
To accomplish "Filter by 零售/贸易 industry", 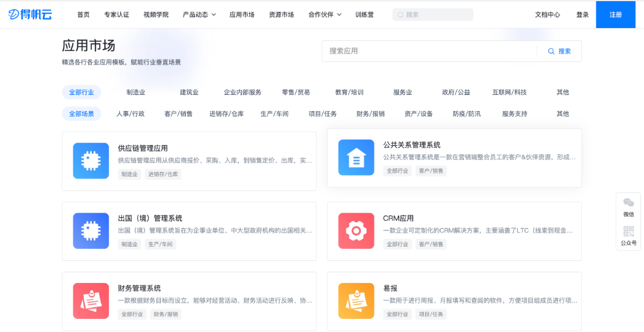I will [296, 92].
